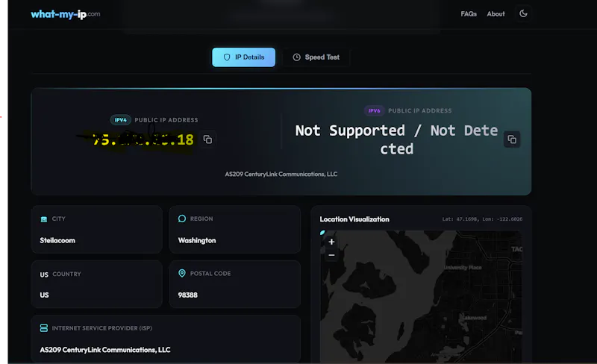Click the Postal Code pin icon

[182, 274]
